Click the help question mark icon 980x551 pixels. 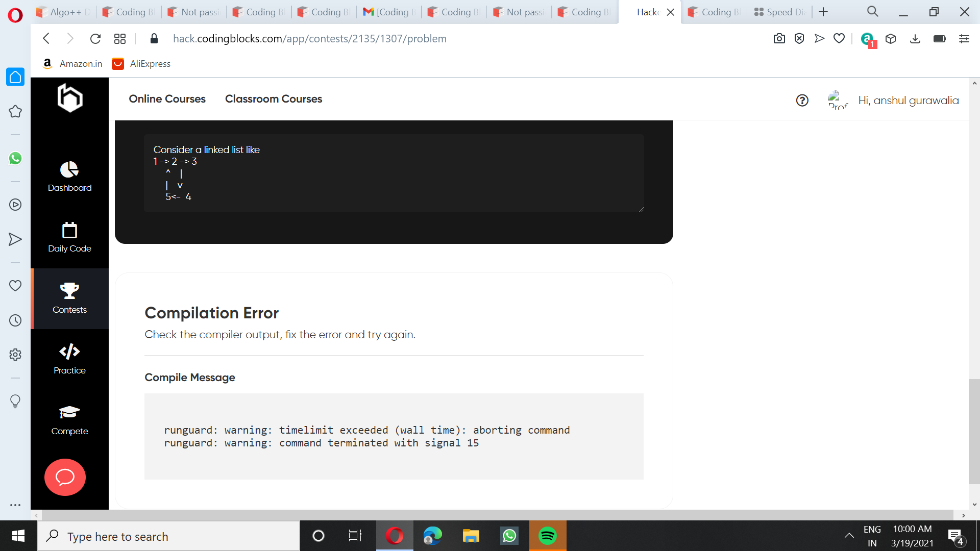802,101
